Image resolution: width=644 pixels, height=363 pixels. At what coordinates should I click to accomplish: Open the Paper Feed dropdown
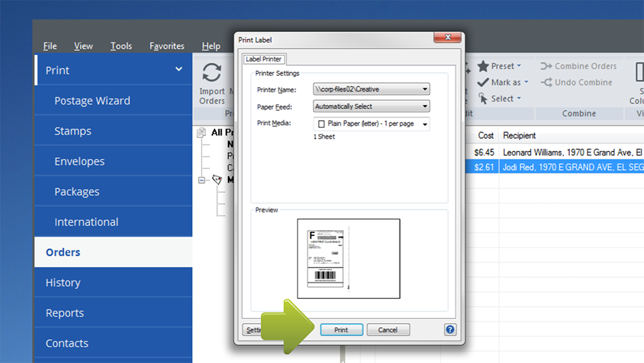point(372,106)
